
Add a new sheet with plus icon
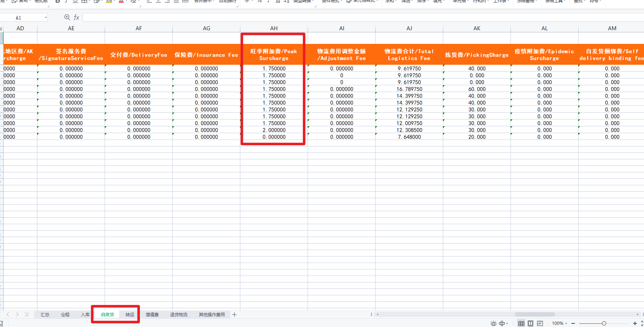coord(234,315)
